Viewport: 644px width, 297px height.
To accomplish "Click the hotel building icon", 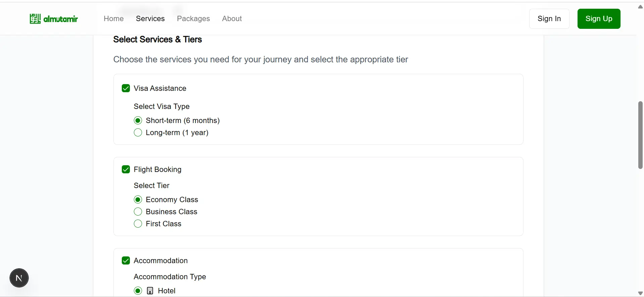I will click(x=150, y=291).
